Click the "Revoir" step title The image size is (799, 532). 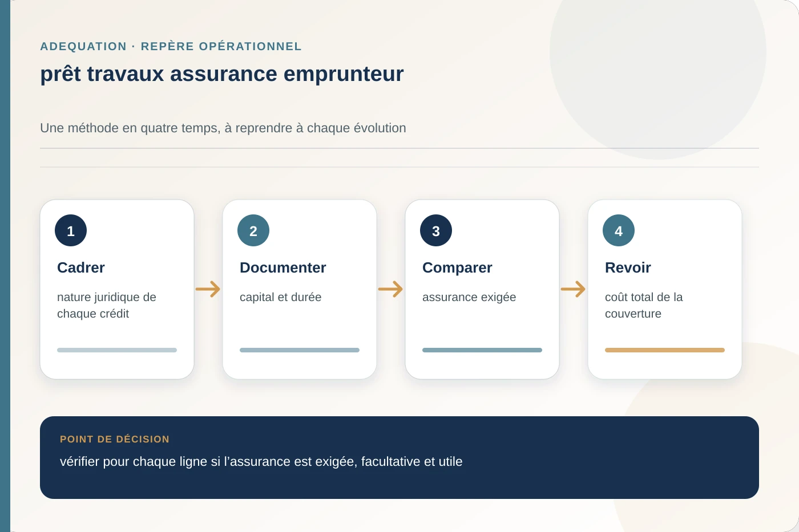pyautogui.click(x=628, y=267)
